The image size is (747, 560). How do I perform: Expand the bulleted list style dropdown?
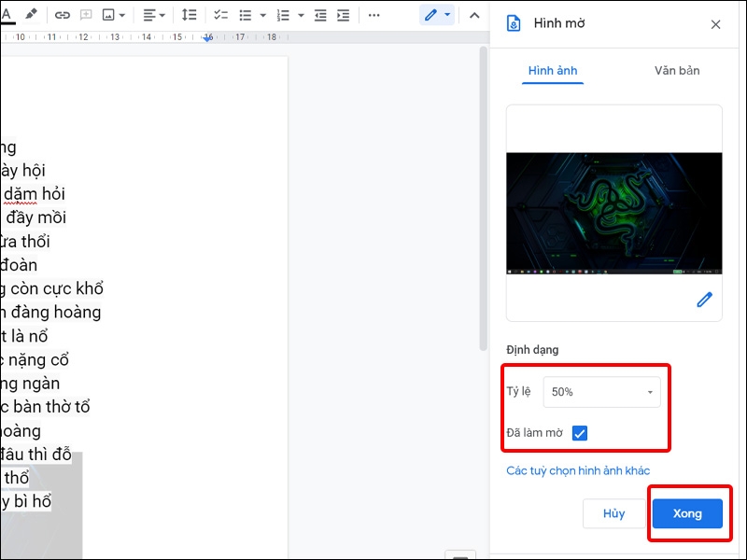tap(263, 16)
